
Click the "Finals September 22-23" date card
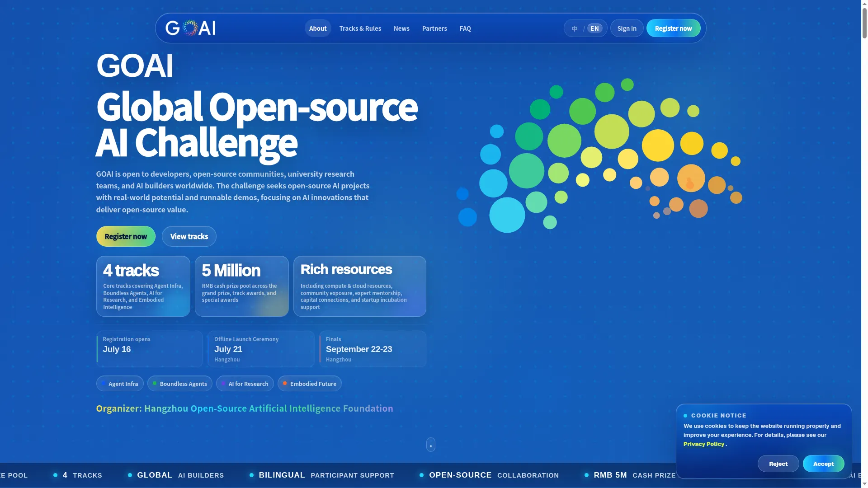(373, 349)
